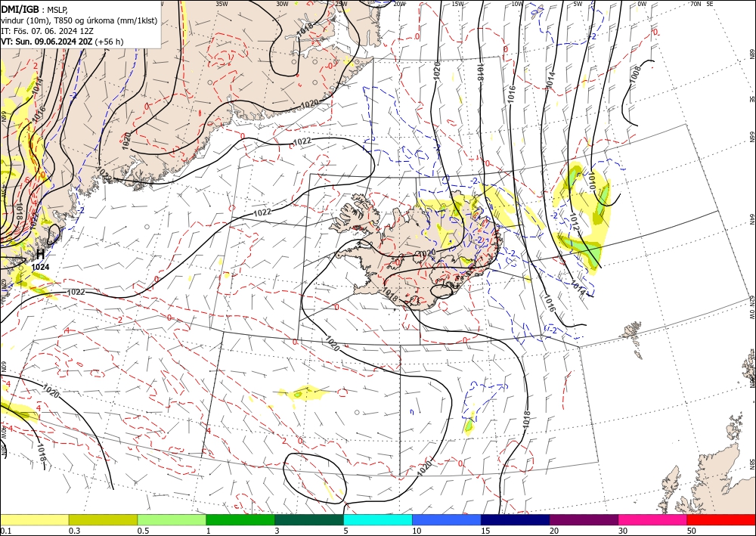This screenshot has height=536, width=756.
Task: Click the light green 0.5–1 legend swatch
Action: point(172,519)
